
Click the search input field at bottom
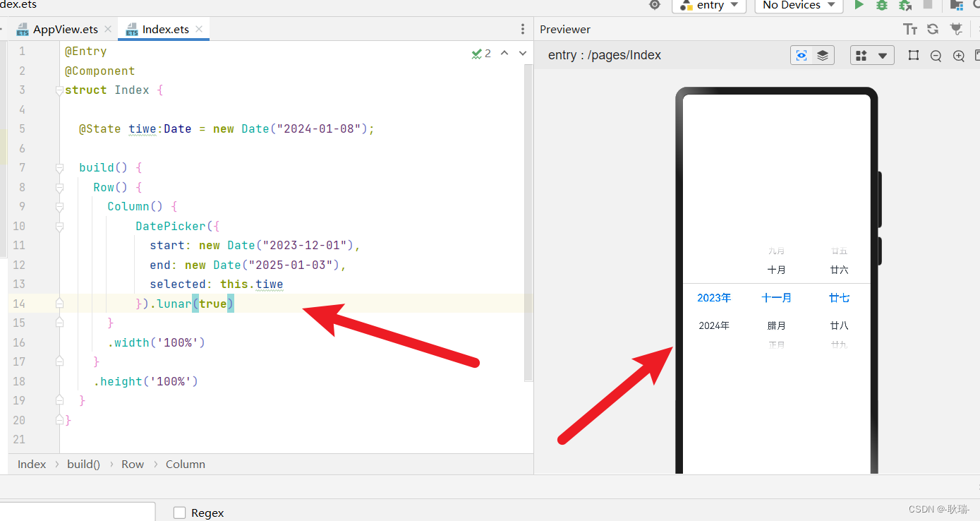click(78, 512)
